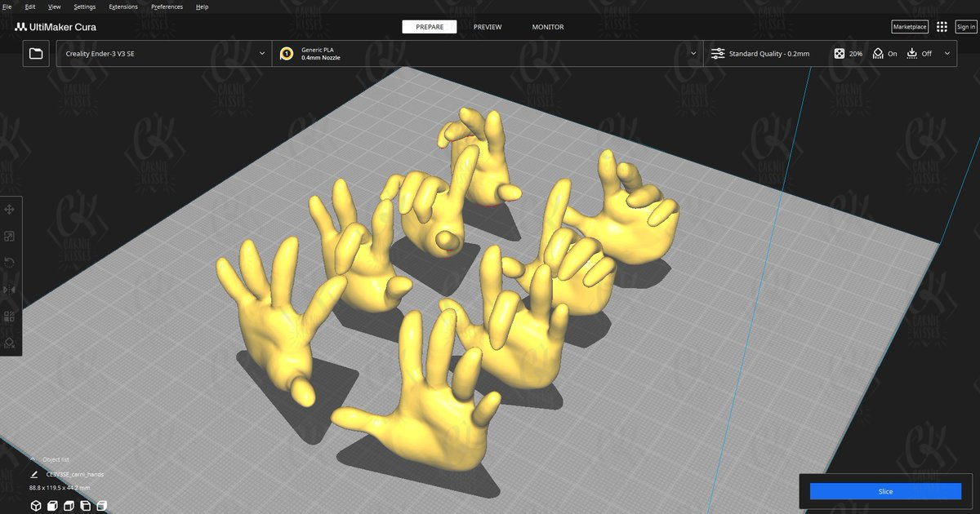
Task: Select the Support Blocker tool
Action: (10, 343)
